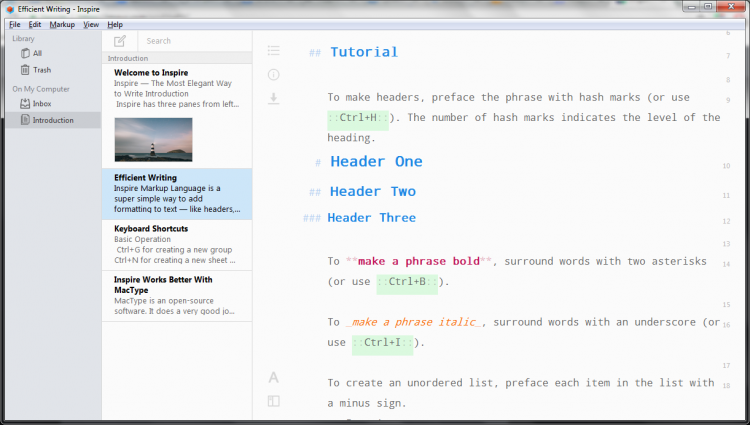Click the Header One heading
This screenshot has width=750, height=425.
pyautogui.click(x=376, y=161)
